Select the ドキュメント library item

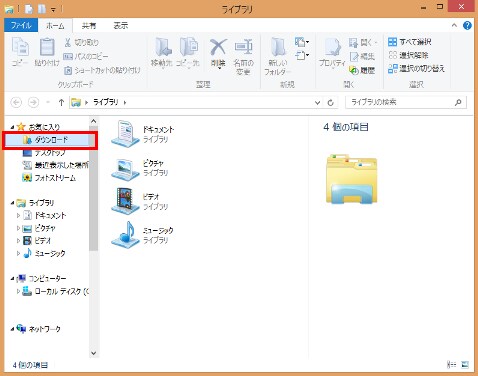pos(143,134)
